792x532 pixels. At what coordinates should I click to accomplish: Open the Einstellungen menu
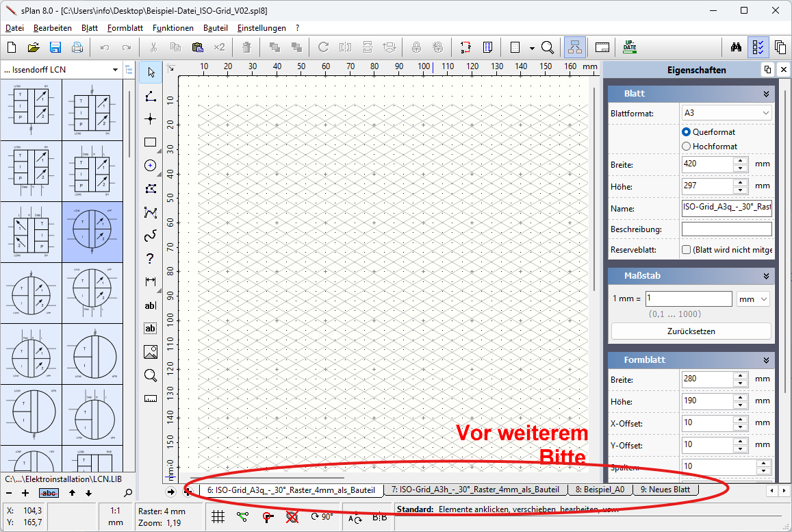[261, 28]
